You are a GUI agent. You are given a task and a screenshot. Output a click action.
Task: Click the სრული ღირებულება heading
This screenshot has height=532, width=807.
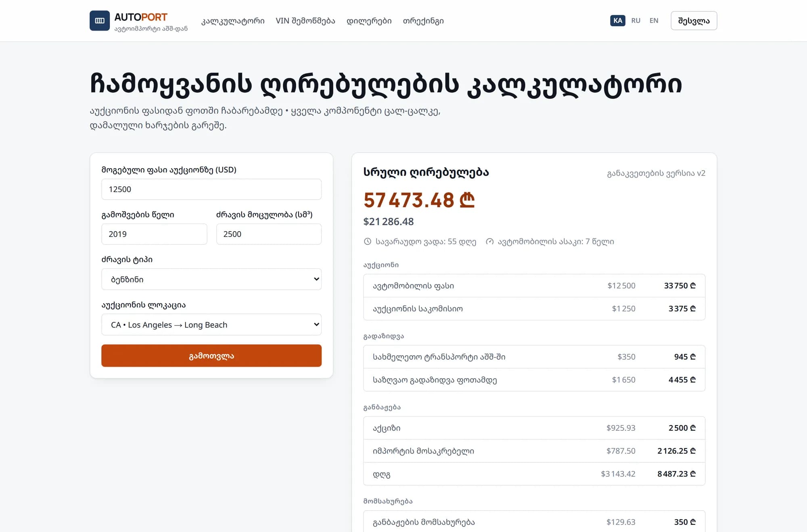click(x=426, y=172)
